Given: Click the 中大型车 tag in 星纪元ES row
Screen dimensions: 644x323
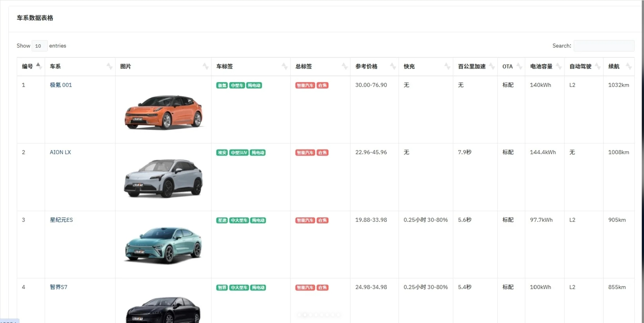Looking at the screenshot, I should (x=239, y=220).
